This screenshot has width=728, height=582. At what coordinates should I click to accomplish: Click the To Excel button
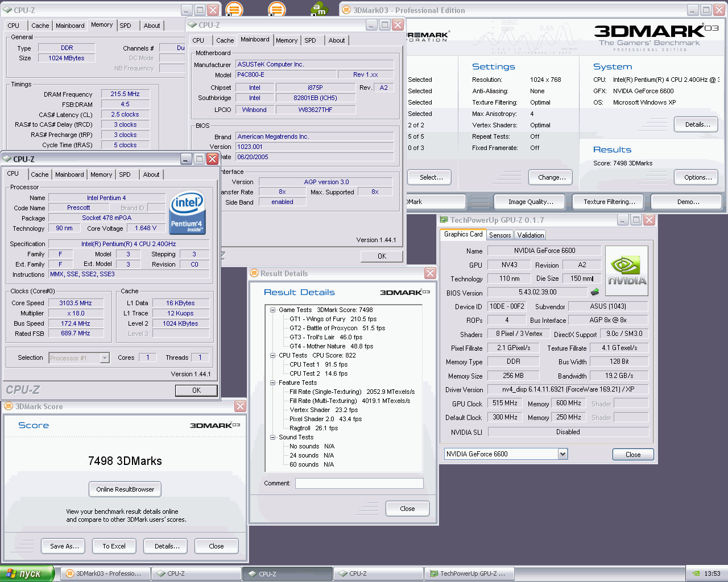tap(114, 546)
